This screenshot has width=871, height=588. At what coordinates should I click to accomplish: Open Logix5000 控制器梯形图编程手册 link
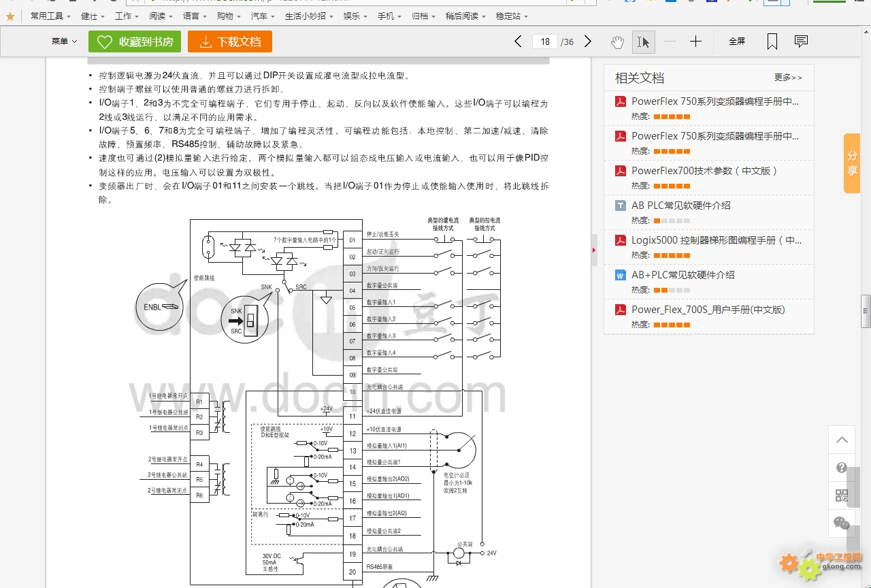[717, 240]
